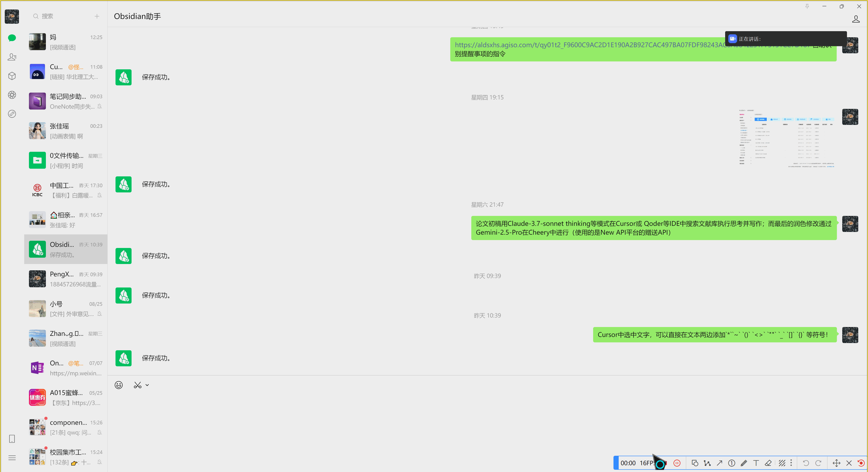Open the Zhang.口... chat
Image resolution: width=868 pixels, height=472 pixels.
pyautogui.click(x=66, y=338)
